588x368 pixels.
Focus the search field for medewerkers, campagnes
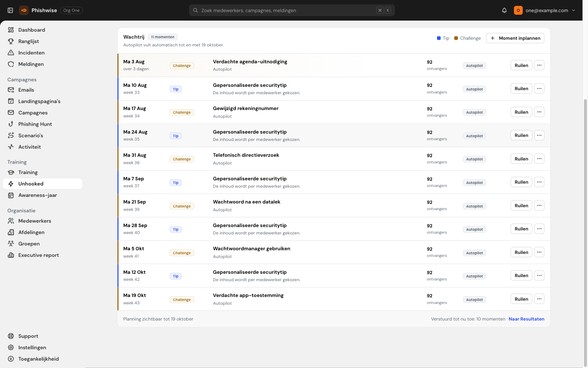pyautogui.click(x=292, y=10)
